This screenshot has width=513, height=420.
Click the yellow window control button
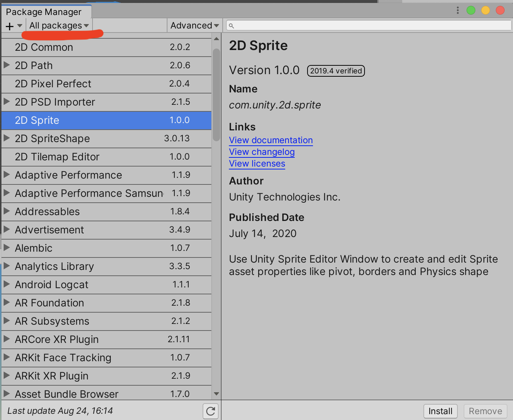coord(486,10)
